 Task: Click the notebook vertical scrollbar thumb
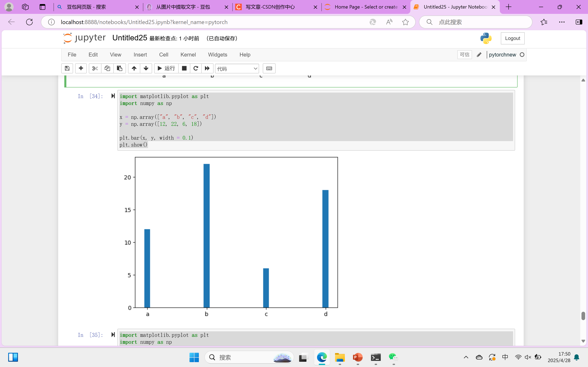tap(583, 316)
